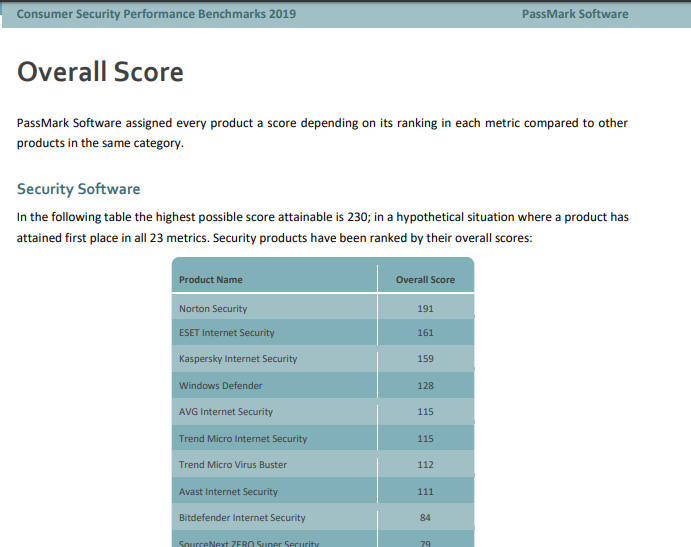691x547 pixels.
Task: Select the 'Windows Defender' table cell
Action: tap(220, 386)
